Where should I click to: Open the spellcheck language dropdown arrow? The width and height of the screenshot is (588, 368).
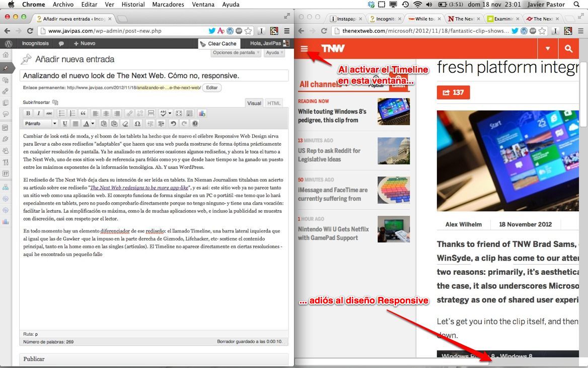point(170,113)
